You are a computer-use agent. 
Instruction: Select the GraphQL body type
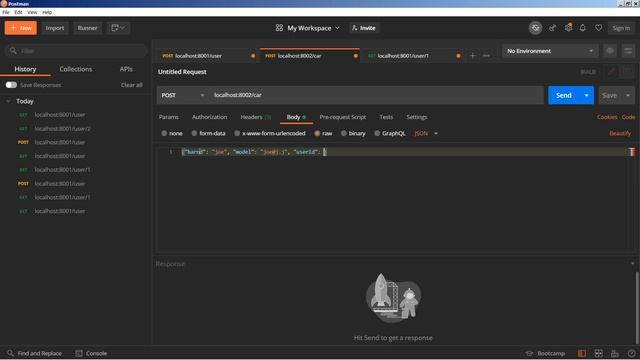tap(377, 133)
